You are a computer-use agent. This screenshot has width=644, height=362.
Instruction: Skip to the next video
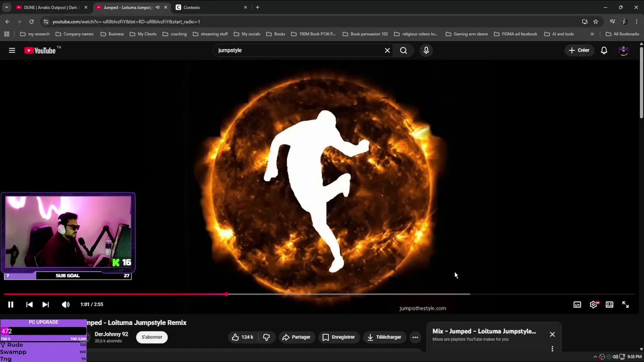45,304
